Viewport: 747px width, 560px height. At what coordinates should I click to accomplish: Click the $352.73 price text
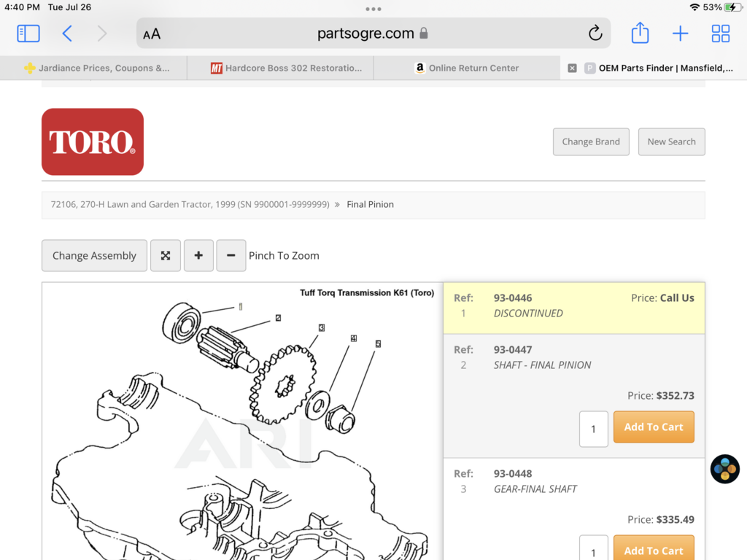tap(675, 396)
